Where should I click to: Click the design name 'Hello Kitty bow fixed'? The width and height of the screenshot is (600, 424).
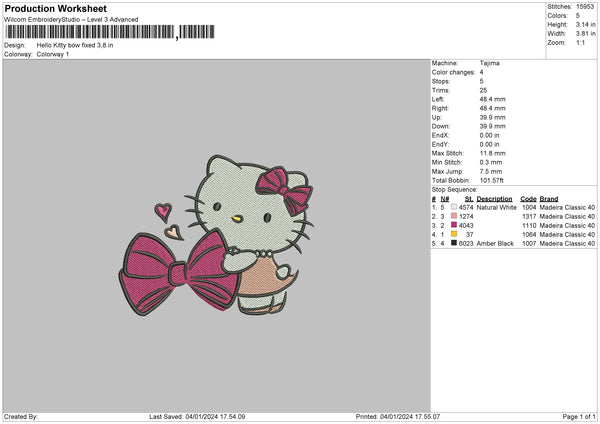coord(75,45)
